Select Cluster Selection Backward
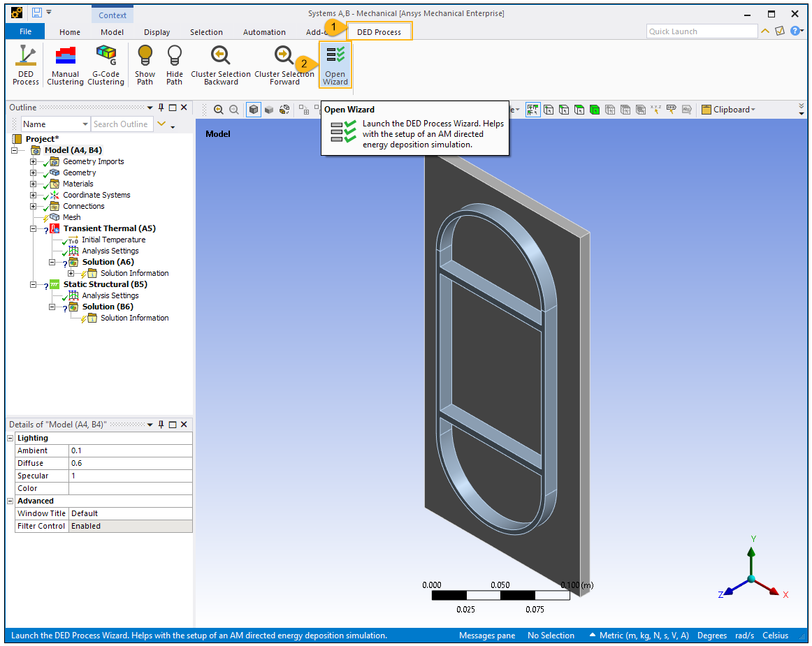 pyautogui.click(x=220, y=64)
